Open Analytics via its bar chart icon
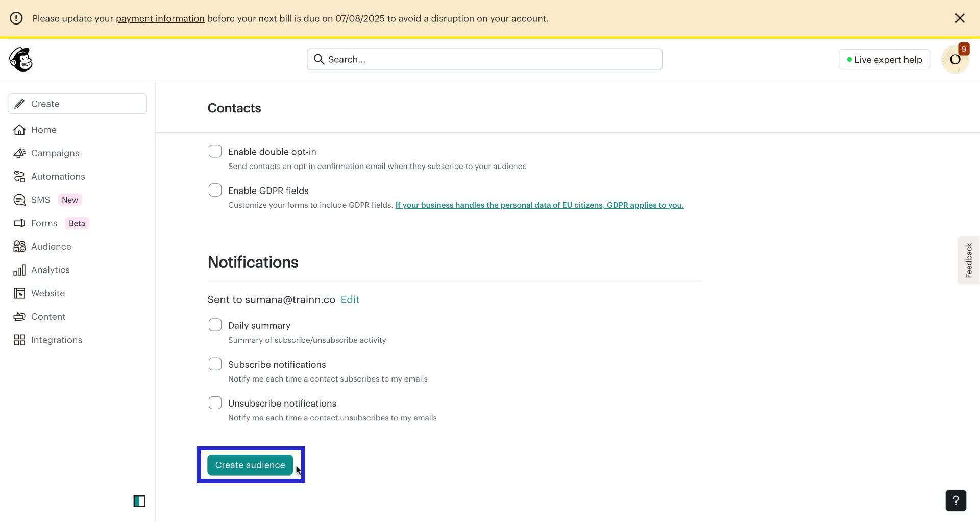Screen dimensions: 980x522 (x=19, y=270)
